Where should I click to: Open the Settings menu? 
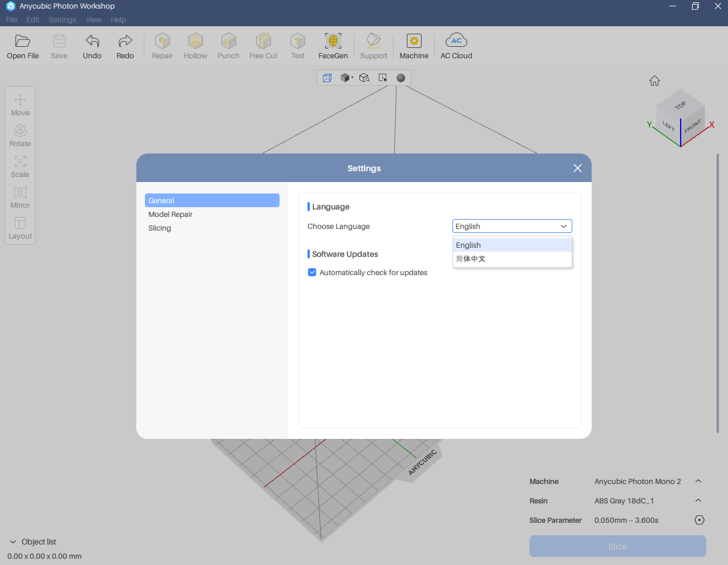(x=62, y=19)
